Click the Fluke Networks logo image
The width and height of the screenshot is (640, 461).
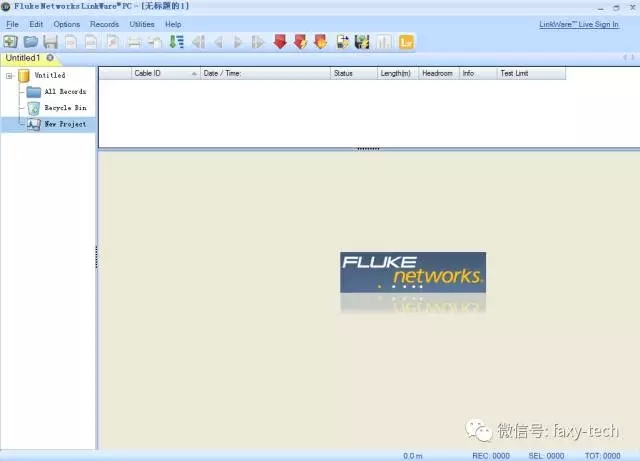(x=413, y=272)
